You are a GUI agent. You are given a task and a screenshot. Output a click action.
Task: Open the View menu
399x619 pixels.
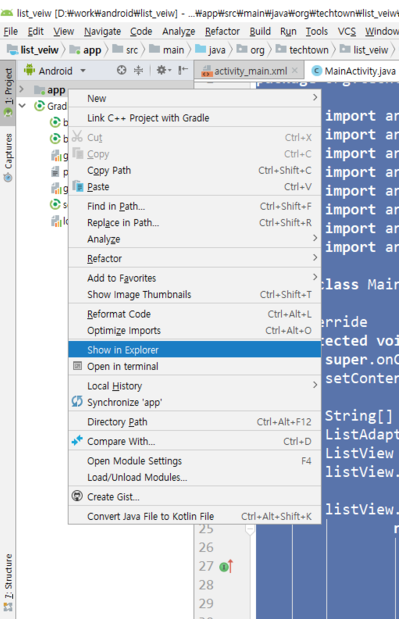pyautogui.click(x=64, y=31)
